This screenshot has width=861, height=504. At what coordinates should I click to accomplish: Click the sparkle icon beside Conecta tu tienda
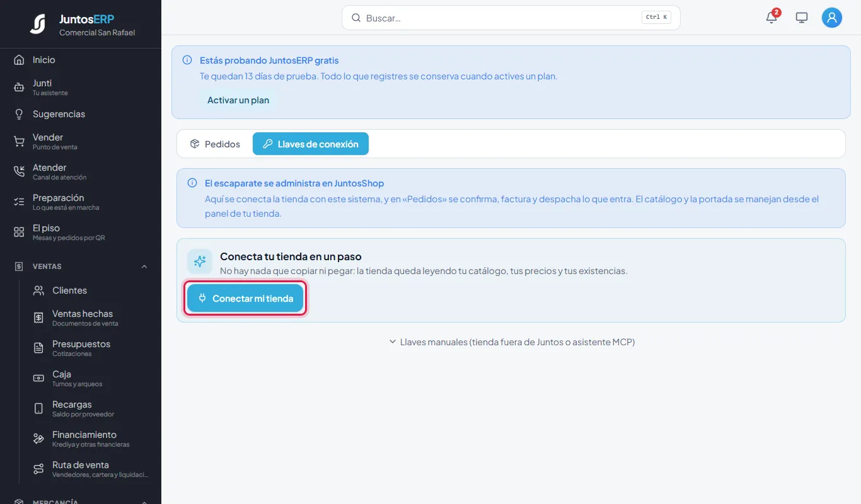tap(200, 261)
